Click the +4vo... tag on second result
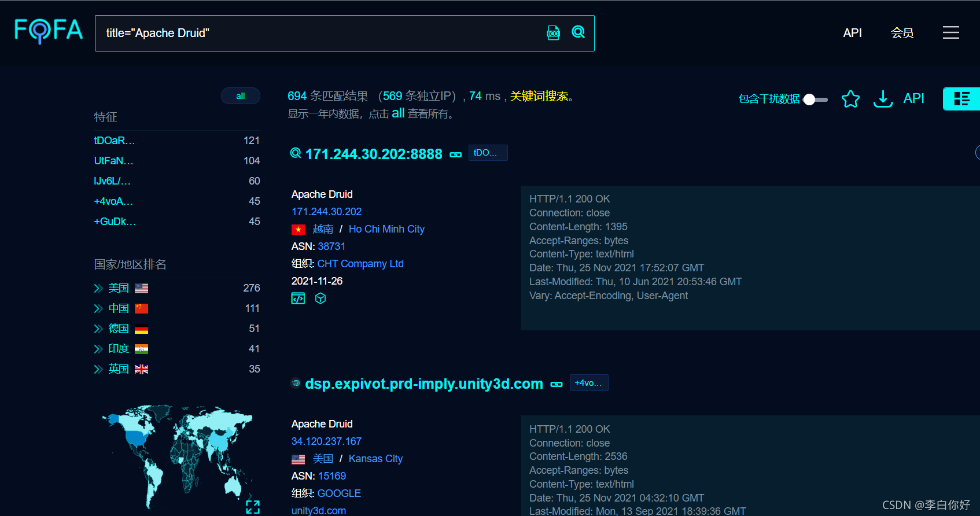The height and width of the screenshot is (516, 980). [x=589, y=383]
